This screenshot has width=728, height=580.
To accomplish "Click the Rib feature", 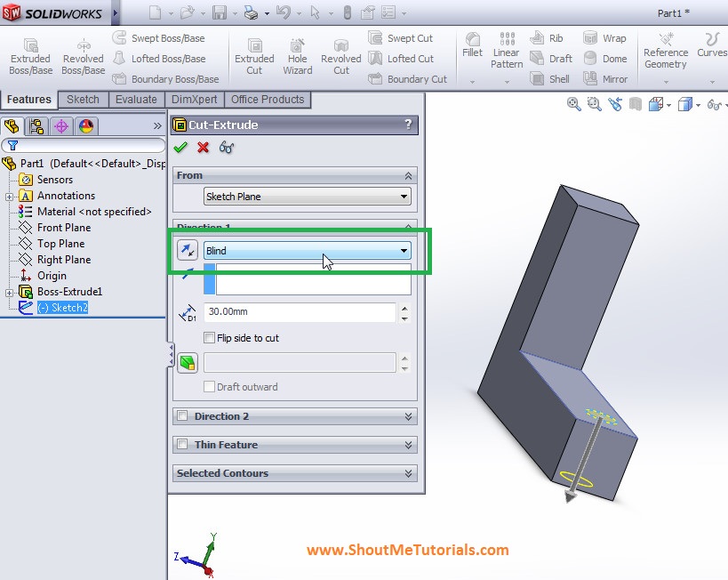I will (x=547, y=38).
